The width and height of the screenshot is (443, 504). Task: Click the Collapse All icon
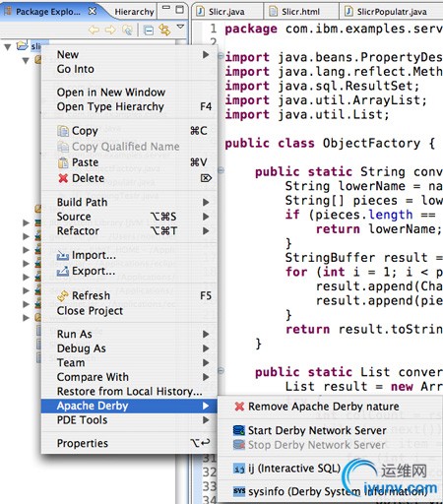[x=149, y=31]
